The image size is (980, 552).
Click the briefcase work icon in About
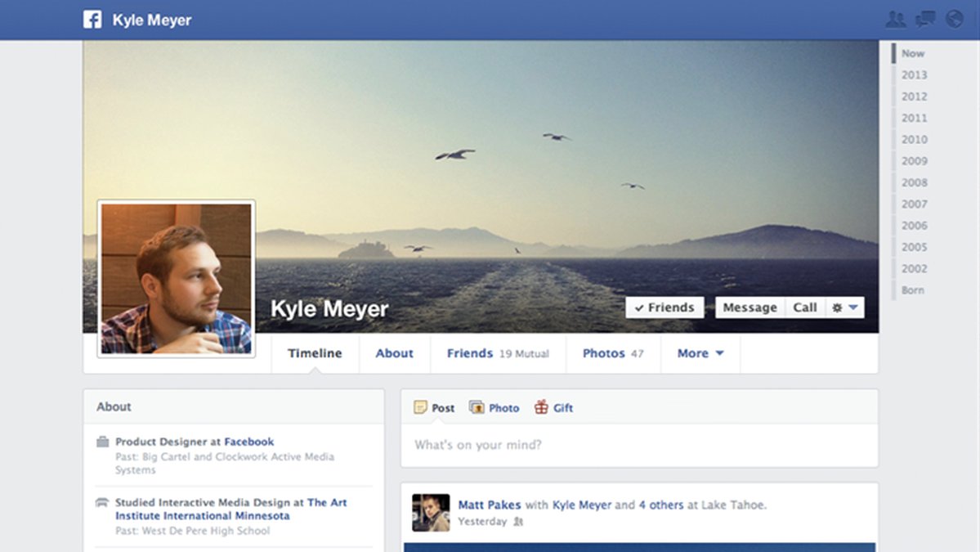click(x=102, y=442)
